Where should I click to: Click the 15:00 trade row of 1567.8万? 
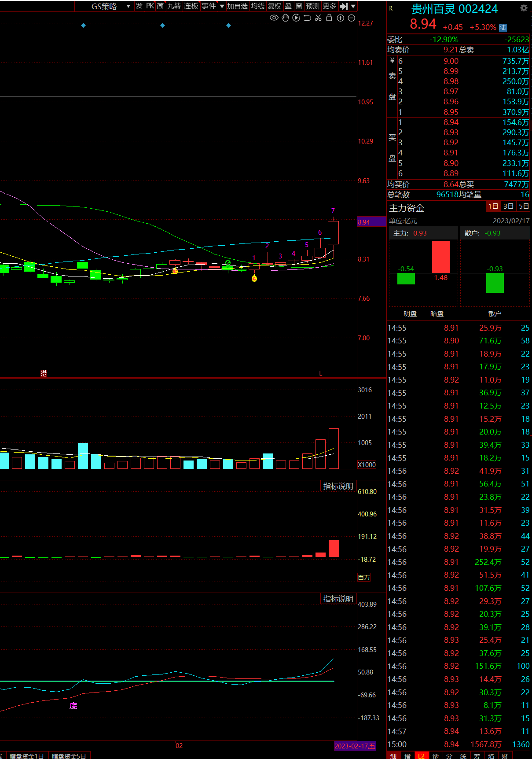459,744
